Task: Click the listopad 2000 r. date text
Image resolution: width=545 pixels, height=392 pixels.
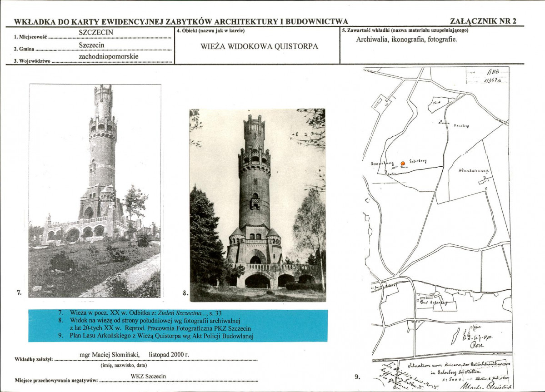Action: 169,354
